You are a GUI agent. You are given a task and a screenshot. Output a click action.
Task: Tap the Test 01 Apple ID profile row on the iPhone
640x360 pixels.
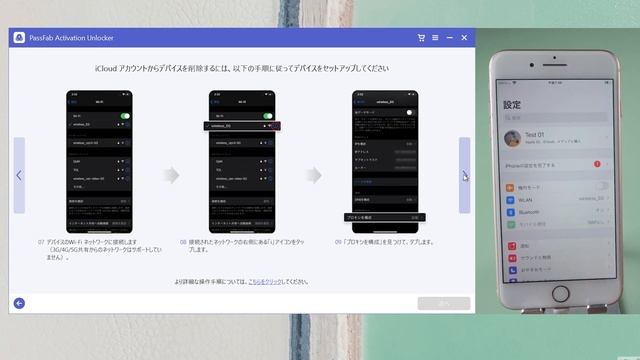(x=557, y=138)
